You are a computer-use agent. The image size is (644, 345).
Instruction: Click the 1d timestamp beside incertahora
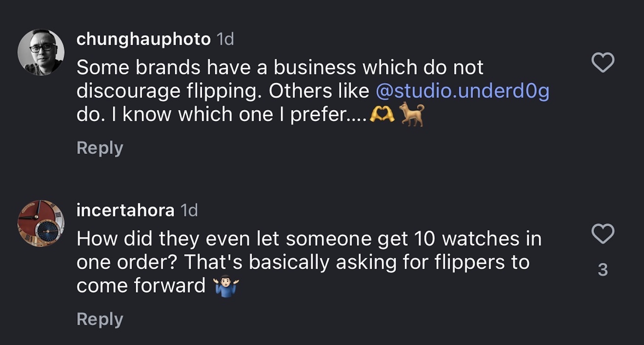pos(189,210)
